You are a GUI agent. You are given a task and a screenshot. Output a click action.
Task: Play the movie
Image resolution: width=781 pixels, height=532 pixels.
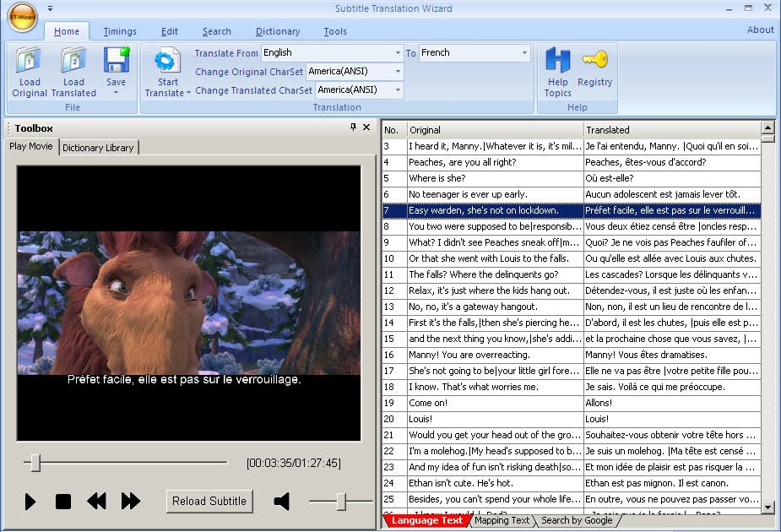[x=30, y=501]
